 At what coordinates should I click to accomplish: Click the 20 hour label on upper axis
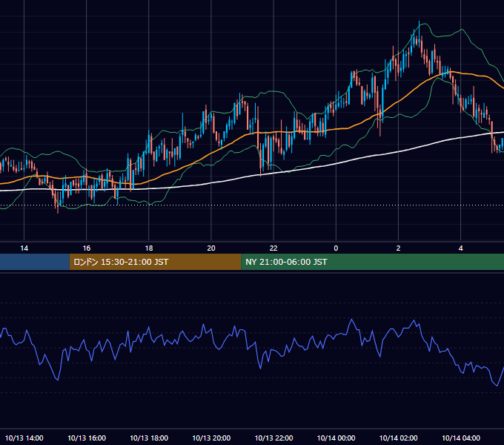211,248
